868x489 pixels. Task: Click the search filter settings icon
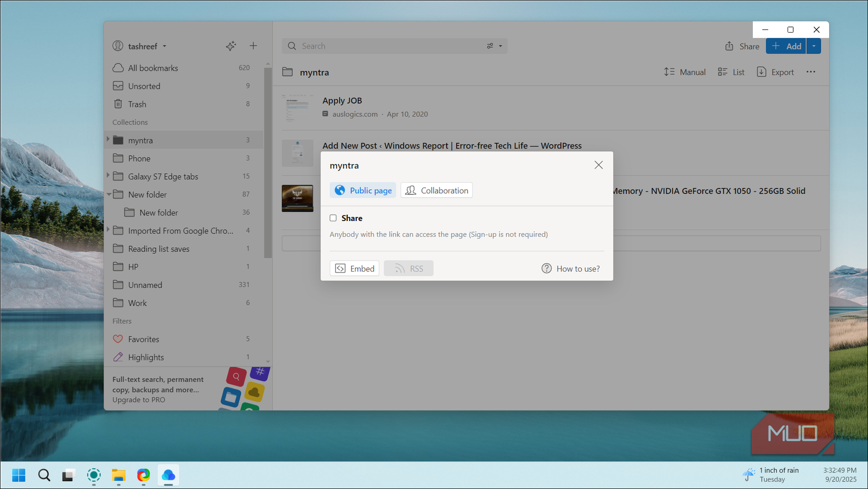pyautogui.click(x=493, y=46)
